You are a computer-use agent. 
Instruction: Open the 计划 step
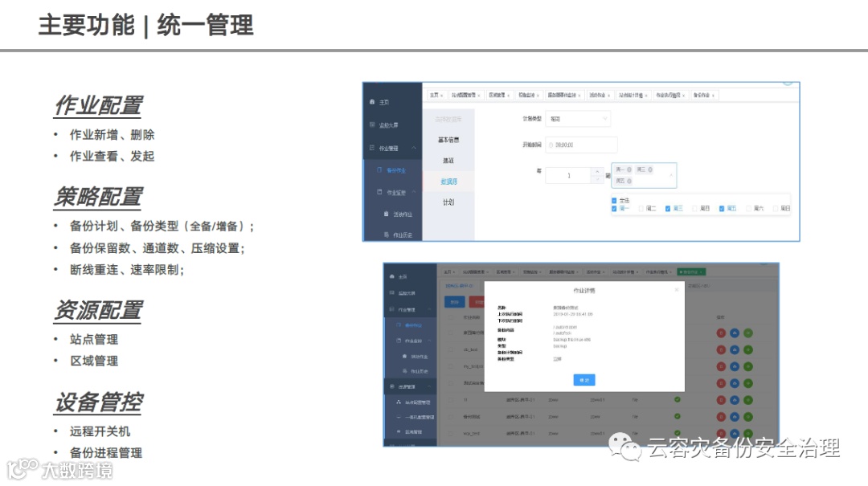(448, 202)
